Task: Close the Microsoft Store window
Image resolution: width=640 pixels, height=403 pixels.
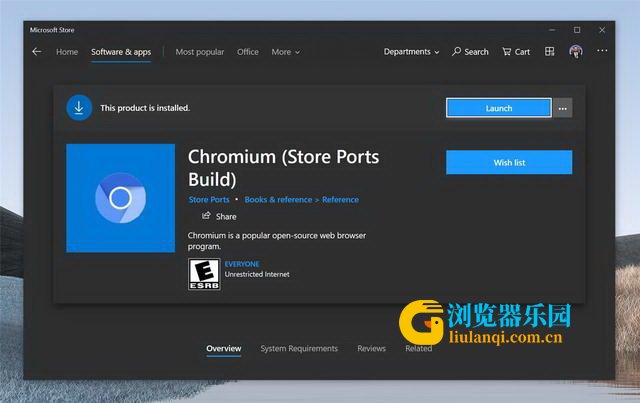Action: point(602,30)
